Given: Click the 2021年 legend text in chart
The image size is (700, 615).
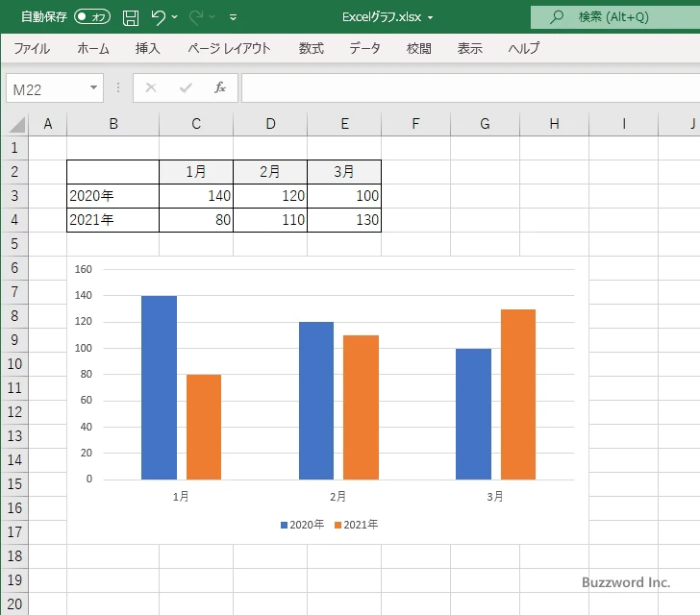Looking at the screenshot, I should pyautogui.click(x=361, y=525).
